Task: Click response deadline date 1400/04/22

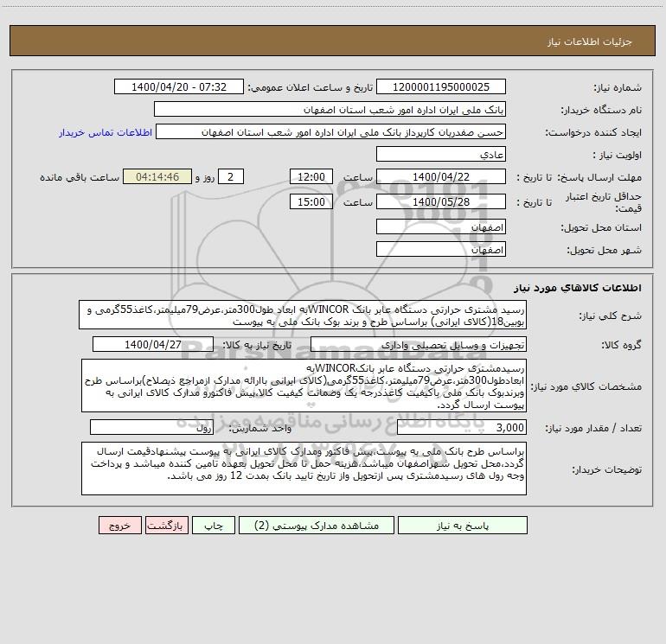Action: [x=441, y=176]
